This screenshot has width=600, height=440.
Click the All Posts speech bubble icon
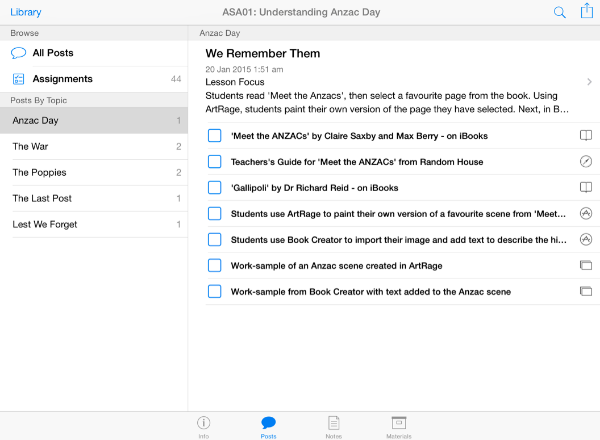(18, 53)
